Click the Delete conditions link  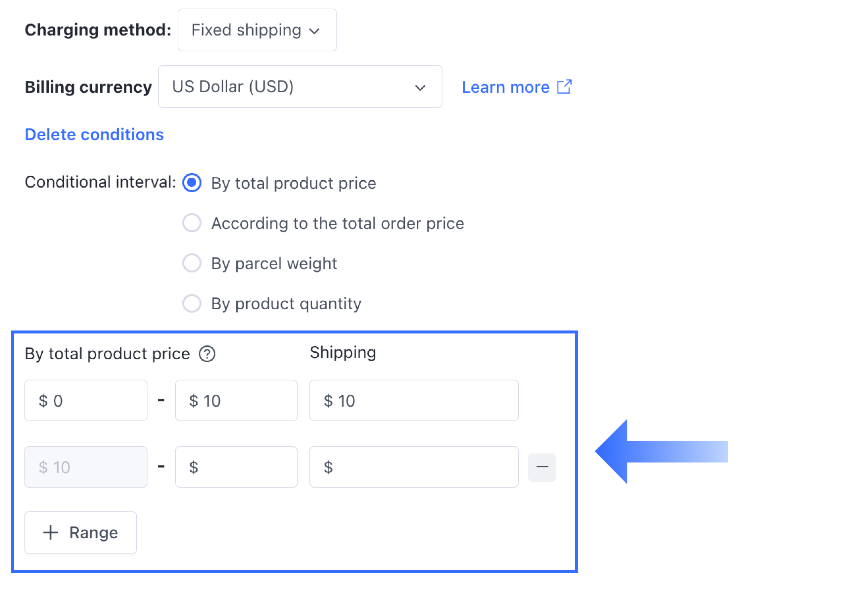(x=94, y=135)
